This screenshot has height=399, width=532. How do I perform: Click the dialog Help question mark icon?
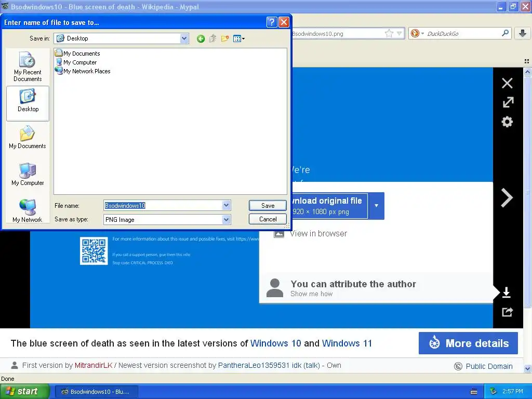point(272,22)
